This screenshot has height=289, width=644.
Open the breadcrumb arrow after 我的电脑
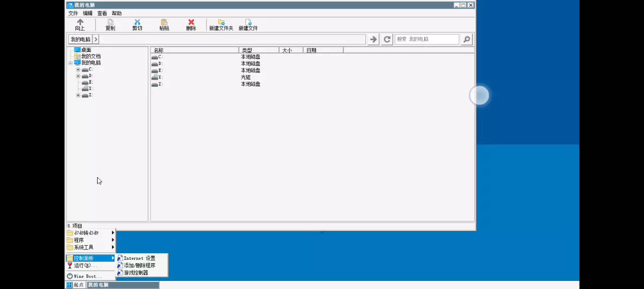coord(96,39)
